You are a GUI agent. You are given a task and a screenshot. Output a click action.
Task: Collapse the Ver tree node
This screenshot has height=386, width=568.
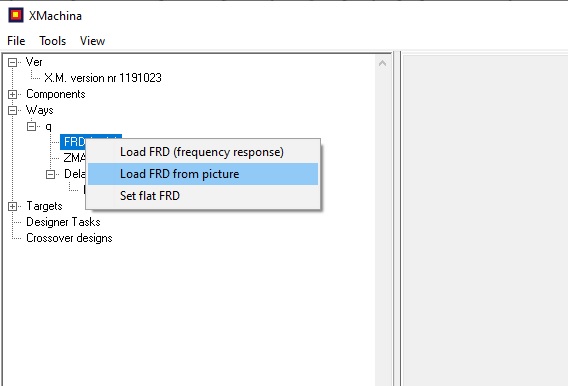click(x=12, y=63)
